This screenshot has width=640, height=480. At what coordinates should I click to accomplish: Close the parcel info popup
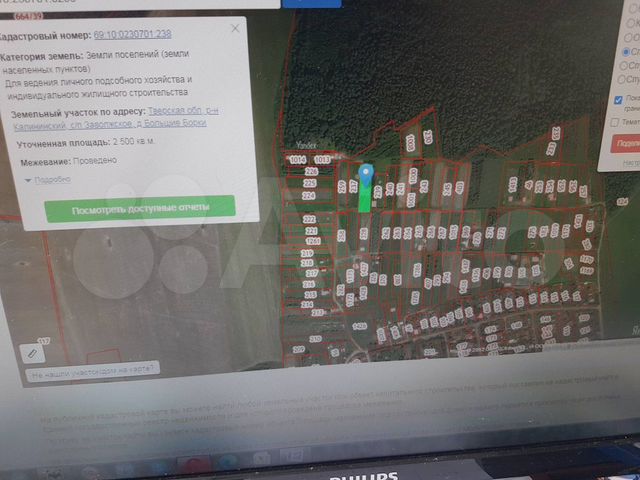tap(236, 29)
